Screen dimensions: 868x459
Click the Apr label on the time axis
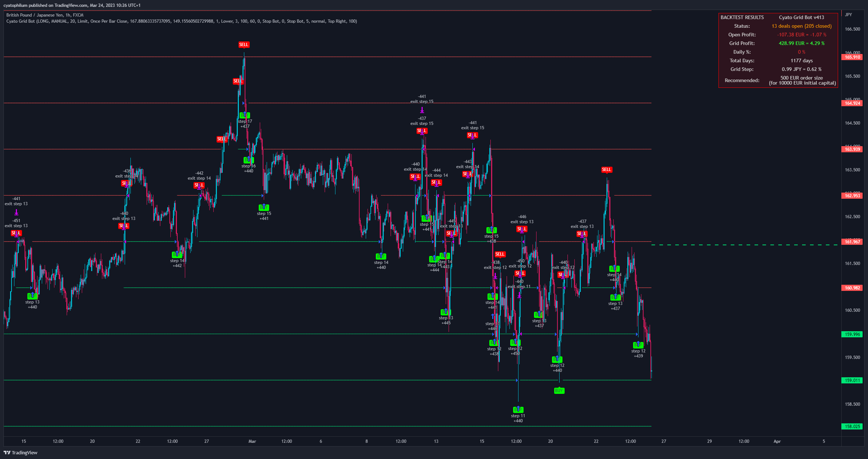777,441
